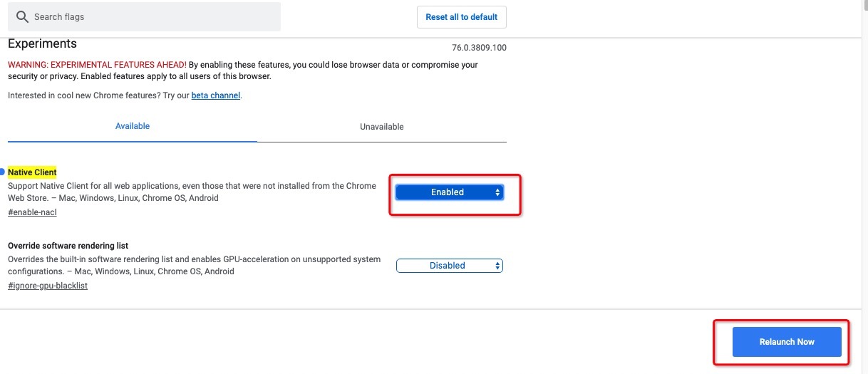Click the Experiments page heading
Screen dimensions: 868x374
42,44
